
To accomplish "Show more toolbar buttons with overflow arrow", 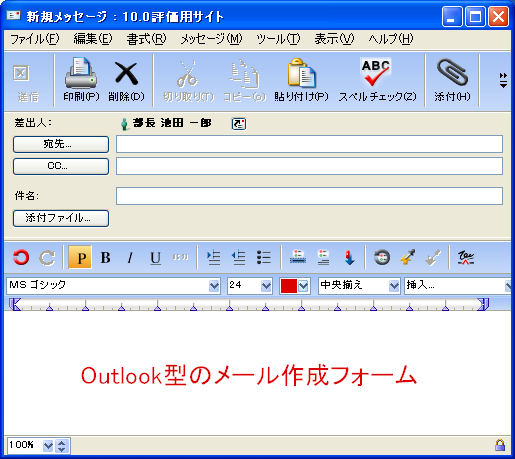I will click(503, 80).
